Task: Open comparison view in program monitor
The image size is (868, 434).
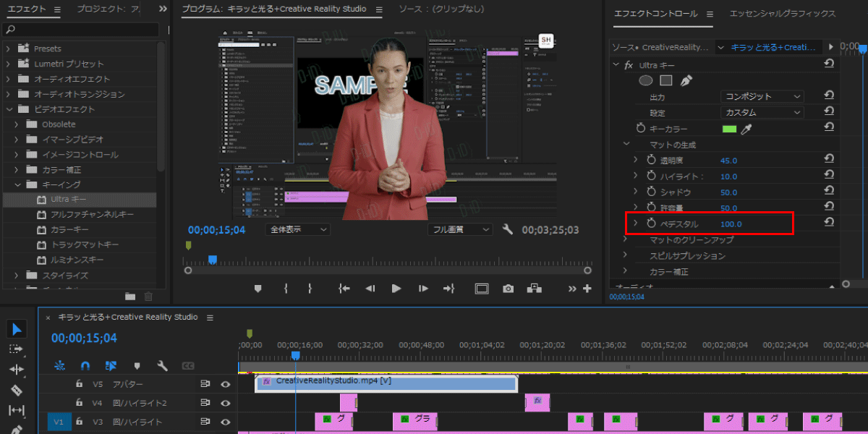Action: coord(535,289)
